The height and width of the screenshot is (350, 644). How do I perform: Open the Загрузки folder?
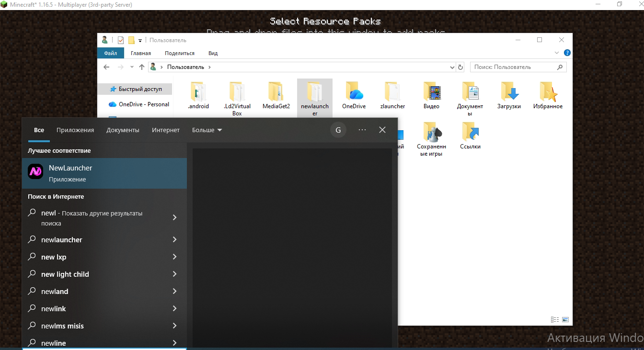pyautogui.click(x=509, y=95)
